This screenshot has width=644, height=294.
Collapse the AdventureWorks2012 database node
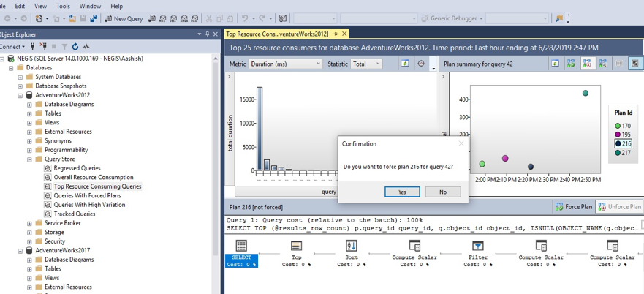point(20,95)
